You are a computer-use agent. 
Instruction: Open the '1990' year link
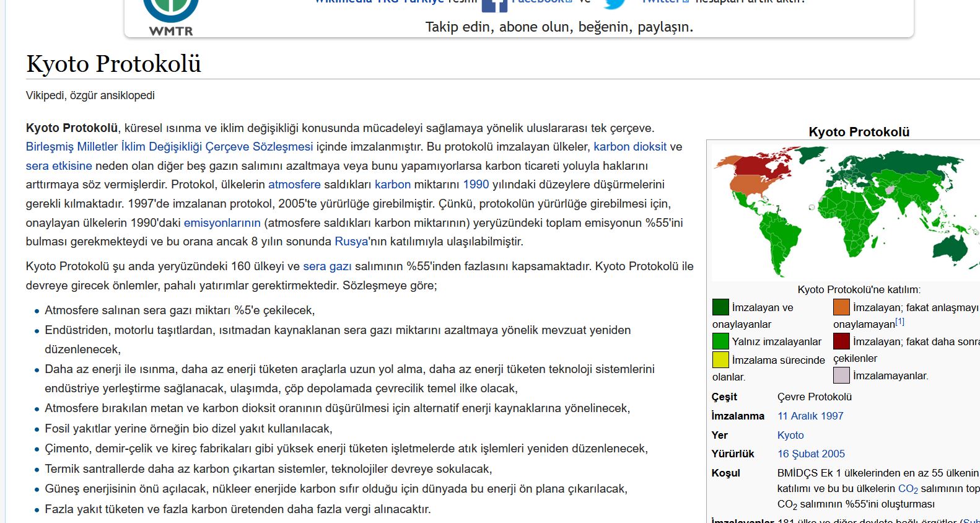tap(476, 185)
